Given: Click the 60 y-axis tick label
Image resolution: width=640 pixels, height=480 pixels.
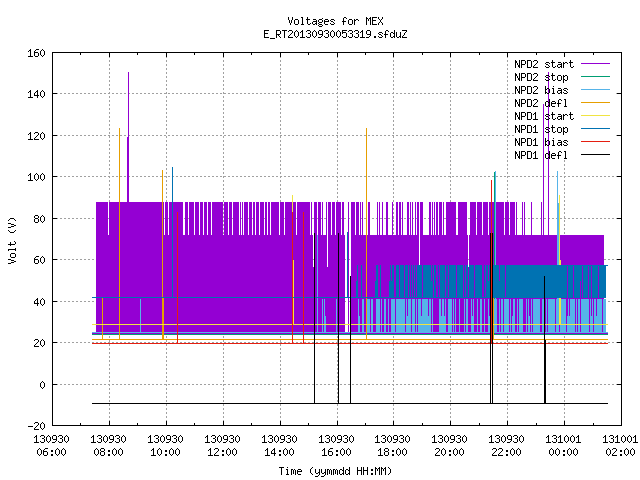Looking at the screenshot, I should [x=39, y=260].
